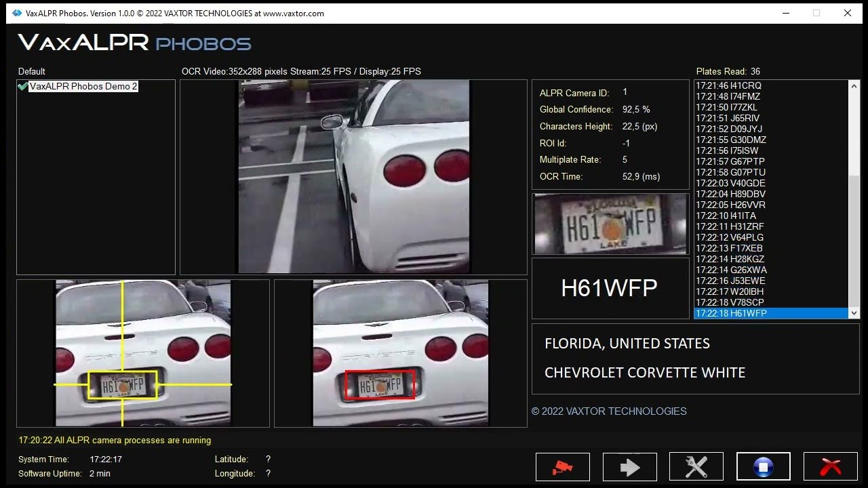Click the FLORIDA, UNITED STATES text
This screenshot has height=488, width=868.
tap(627, 344)
